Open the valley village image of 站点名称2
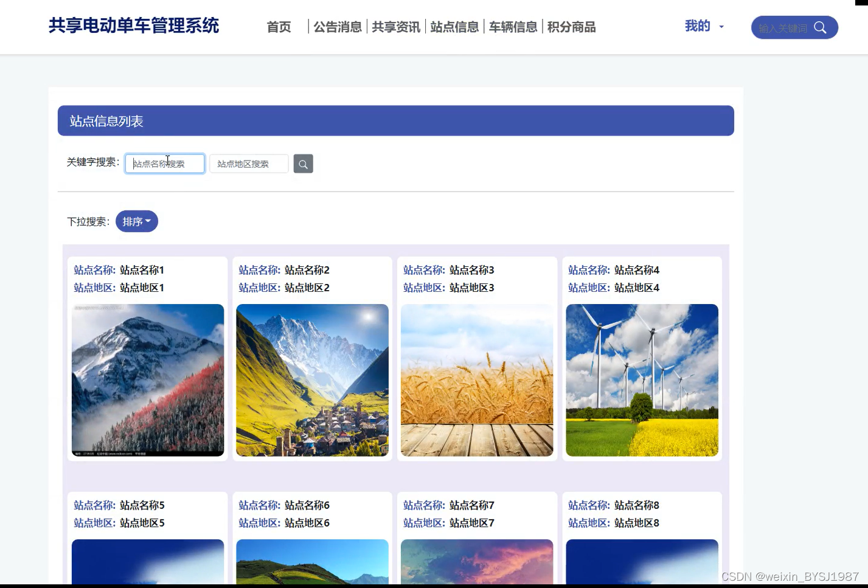This screenshot has width=868, height=588. tap(312, 380)
